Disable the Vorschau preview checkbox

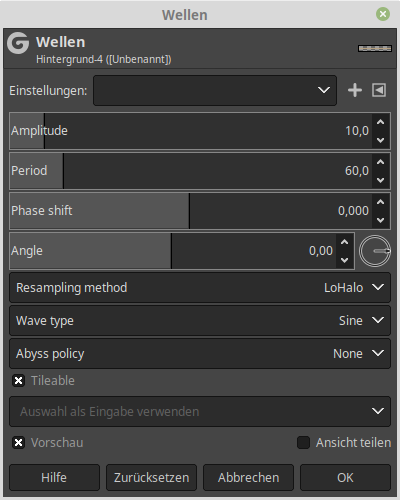19,443
